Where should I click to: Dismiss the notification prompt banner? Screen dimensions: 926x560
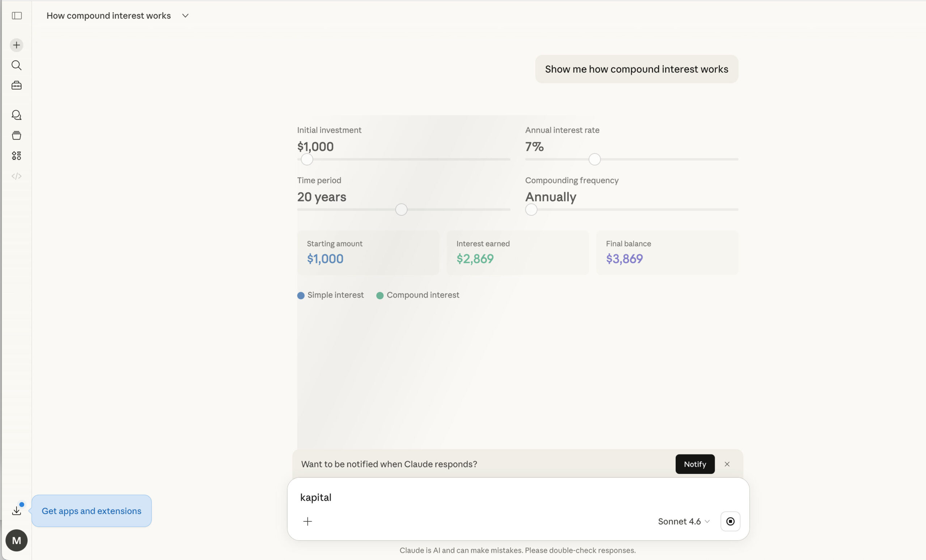tap(727, 464)
